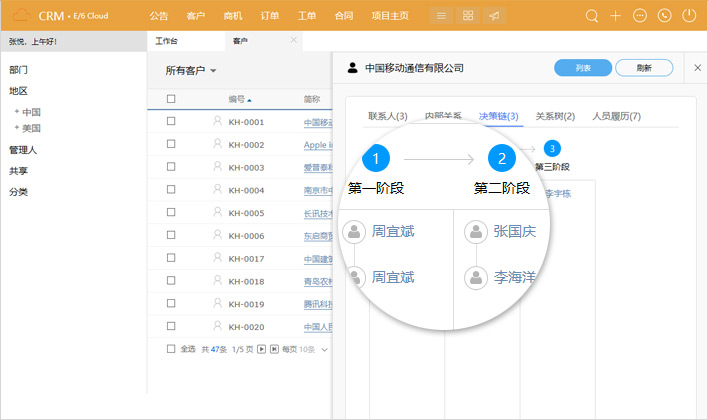Click the blue 列表 button
The width and height of the screenshot is (708, 420).
click(582, 68)
